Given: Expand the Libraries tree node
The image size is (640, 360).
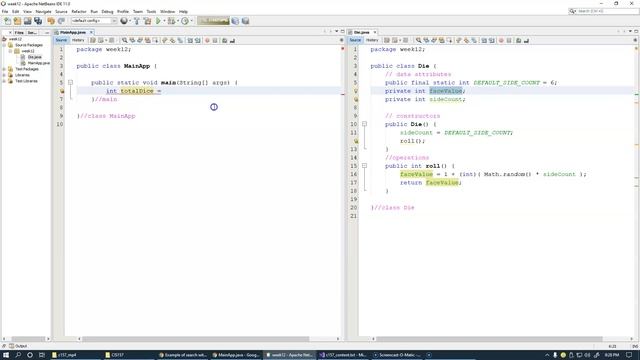Looking at the screenshot, I should [4, 75].
